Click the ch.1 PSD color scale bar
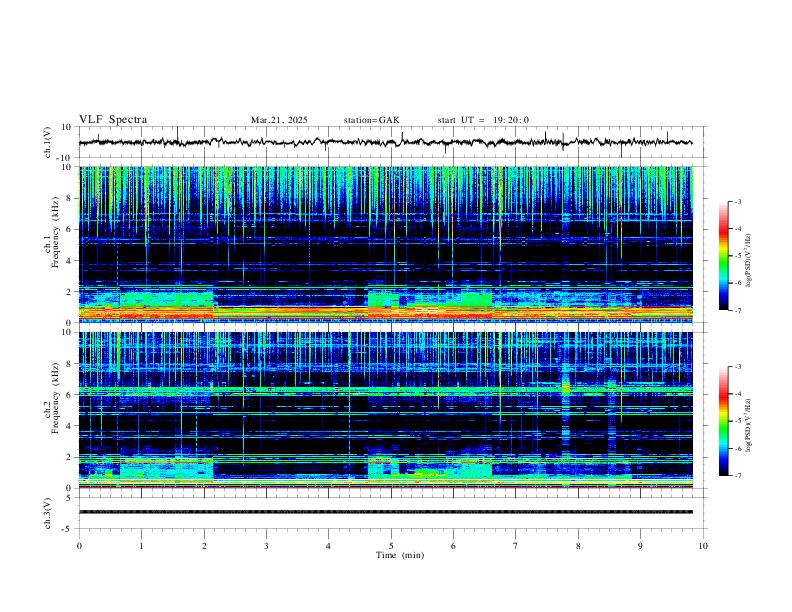This screenshot has width=792, height=612. click(724, 256)
